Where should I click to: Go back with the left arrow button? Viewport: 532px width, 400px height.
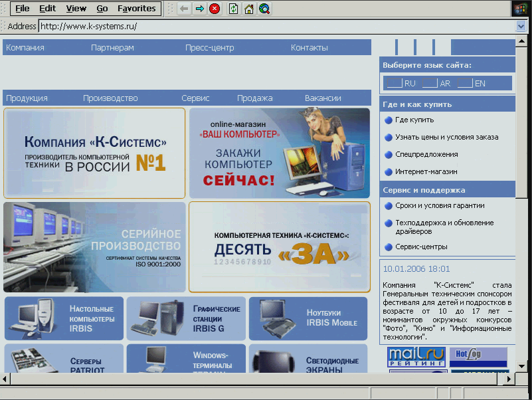184,9
